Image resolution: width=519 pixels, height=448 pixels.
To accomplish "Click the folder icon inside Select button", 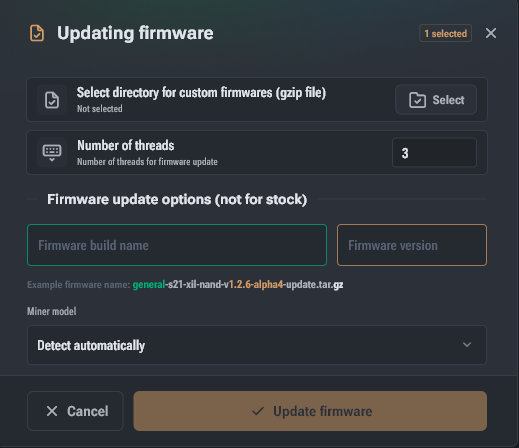I will (417, 100).
